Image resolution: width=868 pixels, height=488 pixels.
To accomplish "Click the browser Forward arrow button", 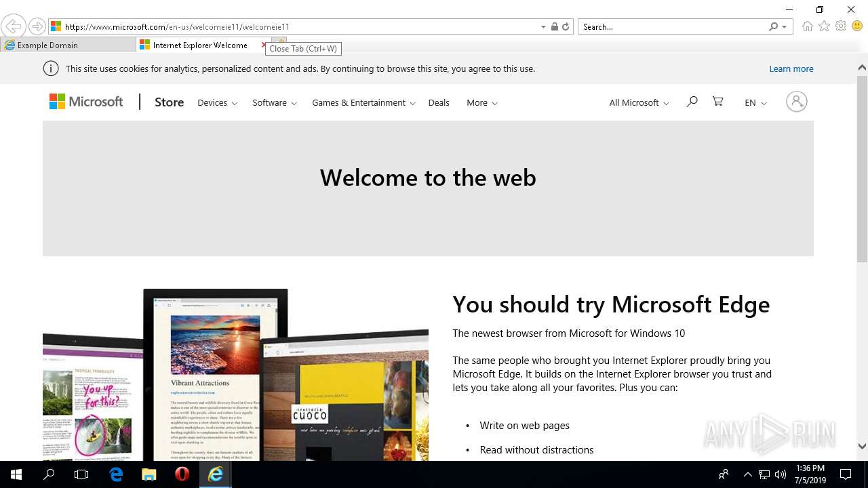I will pyautogui.click(x=37, y=26).
